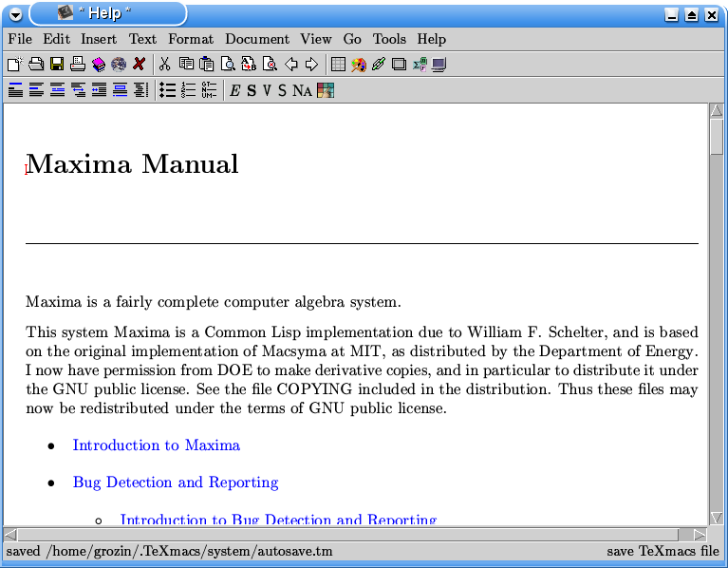The height and width of the screenshot is (568, 728).
Task: Open the text color grid icon
Action: click(x=326, y=90)
